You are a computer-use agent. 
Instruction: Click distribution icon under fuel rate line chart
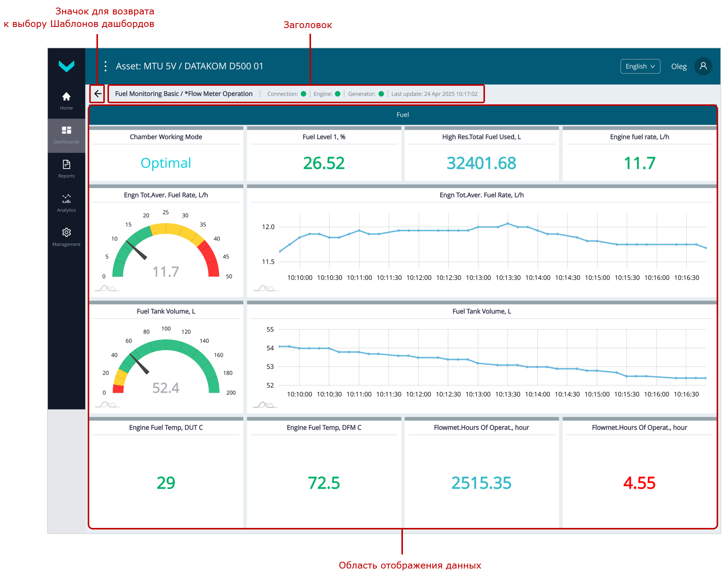(265, 288)
